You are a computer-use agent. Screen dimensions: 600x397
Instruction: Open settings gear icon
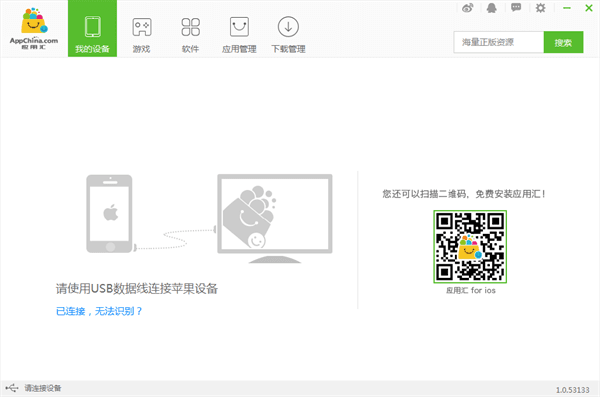(x=540, y=8)
